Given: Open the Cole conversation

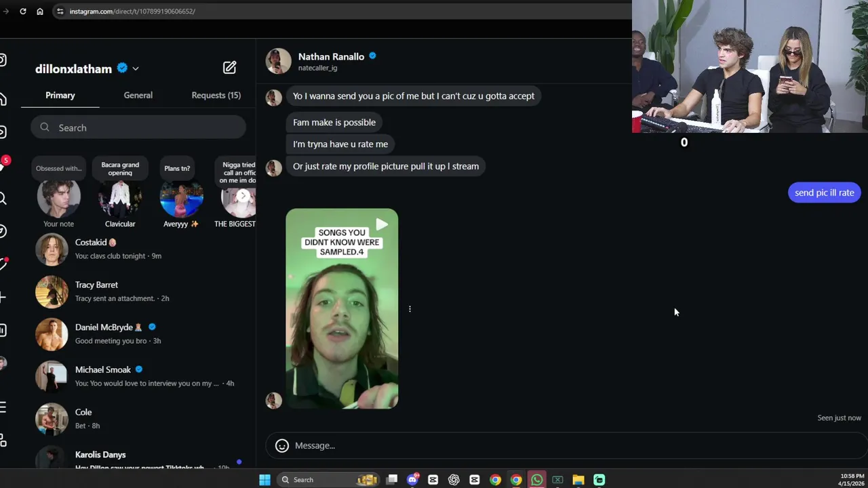Looking at the screenshot, I should tap(138, 419).
